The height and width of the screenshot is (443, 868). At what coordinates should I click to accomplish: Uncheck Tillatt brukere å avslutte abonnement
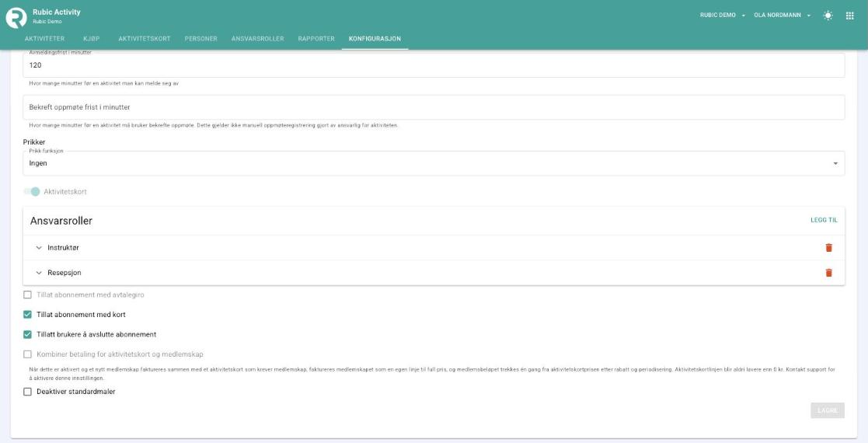click(x=27, y=334)
